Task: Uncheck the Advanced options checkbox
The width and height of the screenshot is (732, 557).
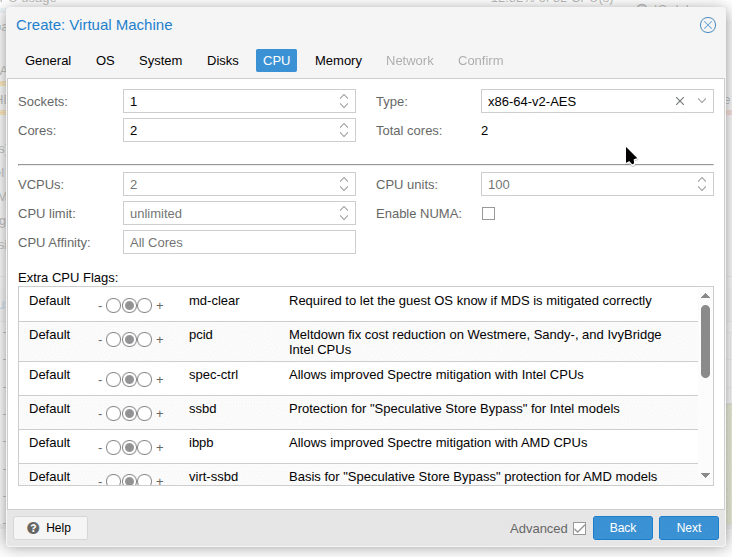Action: [x=579, y=529]
